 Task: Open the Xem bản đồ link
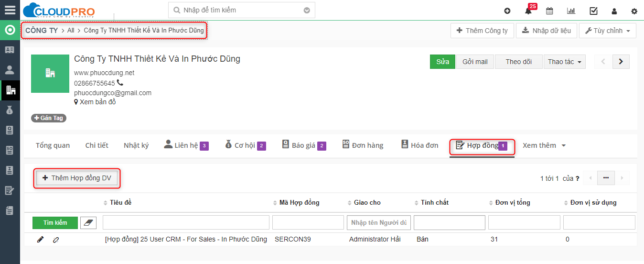pyautogui.click(x=95, y=102)
